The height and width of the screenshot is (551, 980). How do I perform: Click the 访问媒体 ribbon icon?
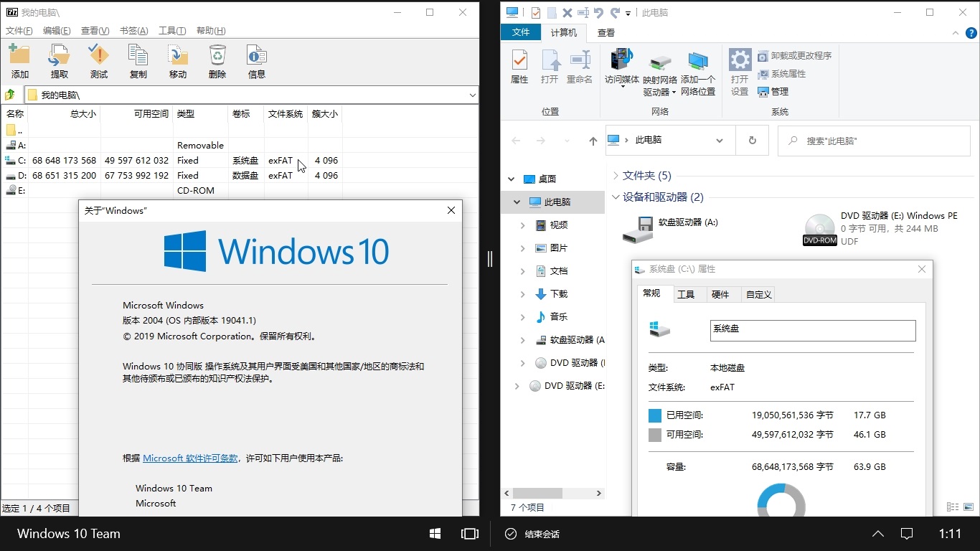tap(622, 68)
